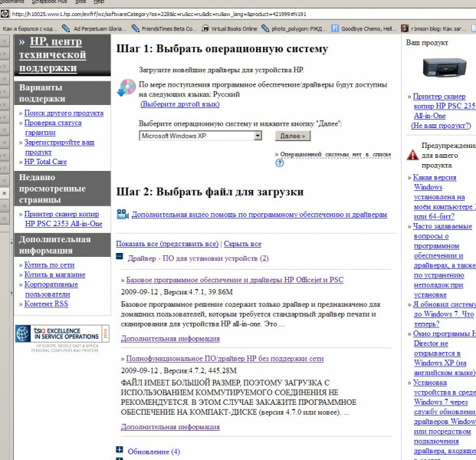Click 'Зарегистрируйте ваш продукт' link

pyautogui.click(x=59, y=147)
